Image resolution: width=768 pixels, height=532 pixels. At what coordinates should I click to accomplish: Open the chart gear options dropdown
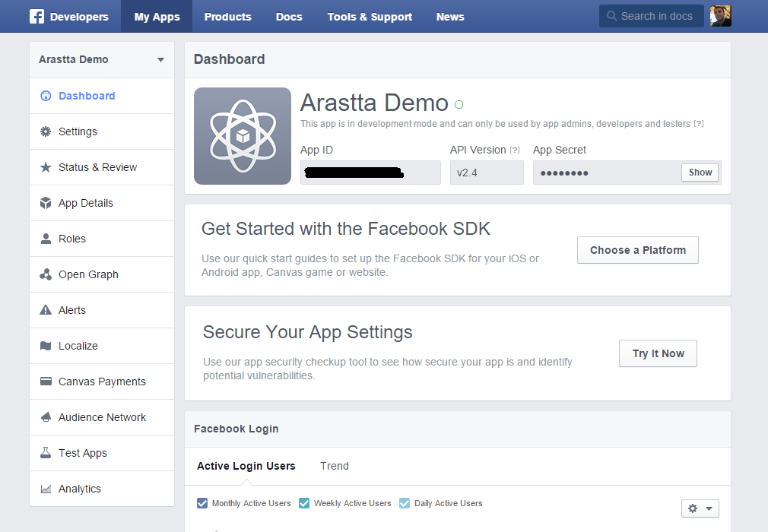[700, 508]
